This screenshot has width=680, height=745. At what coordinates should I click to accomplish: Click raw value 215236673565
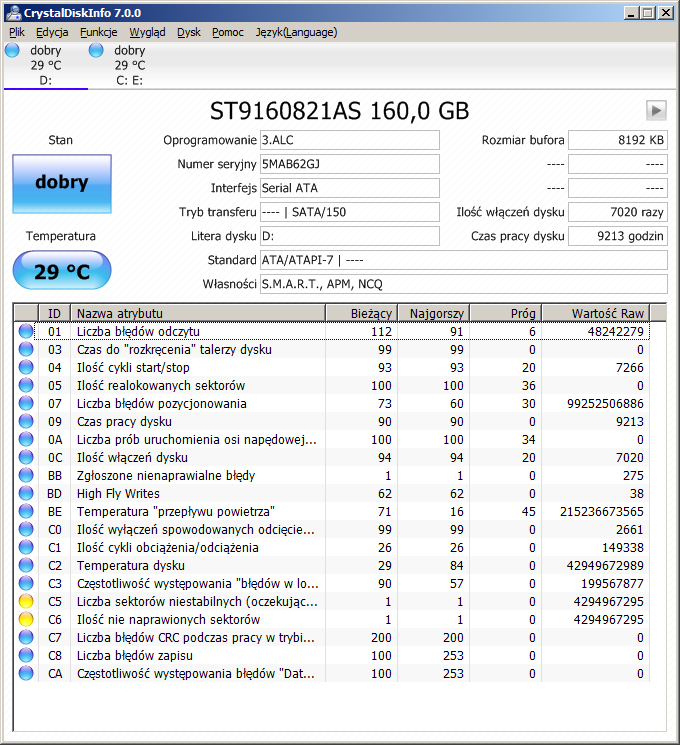pyautogui.click(x=602, y=512)
